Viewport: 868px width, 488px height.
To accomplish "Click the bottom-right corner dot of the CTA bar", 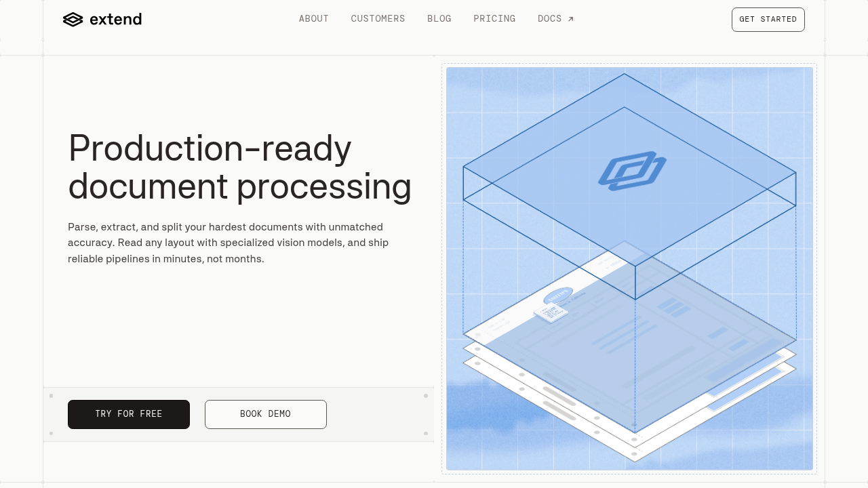I will point(426,433).
